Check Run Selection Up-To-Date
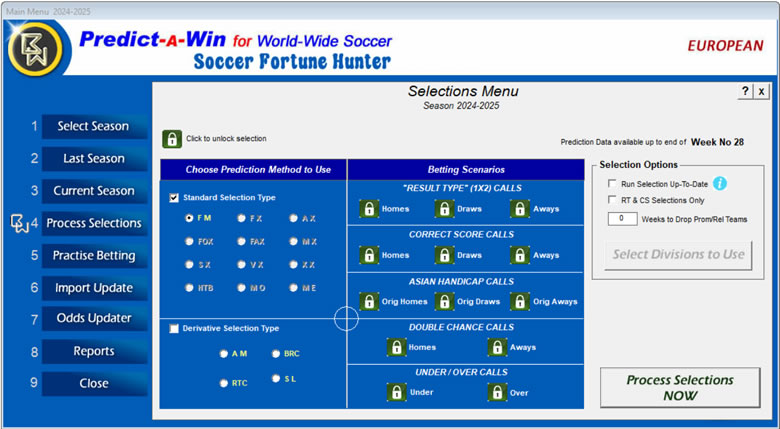Image resolution: width=780 pixels, height=429 pixels. 612,184
